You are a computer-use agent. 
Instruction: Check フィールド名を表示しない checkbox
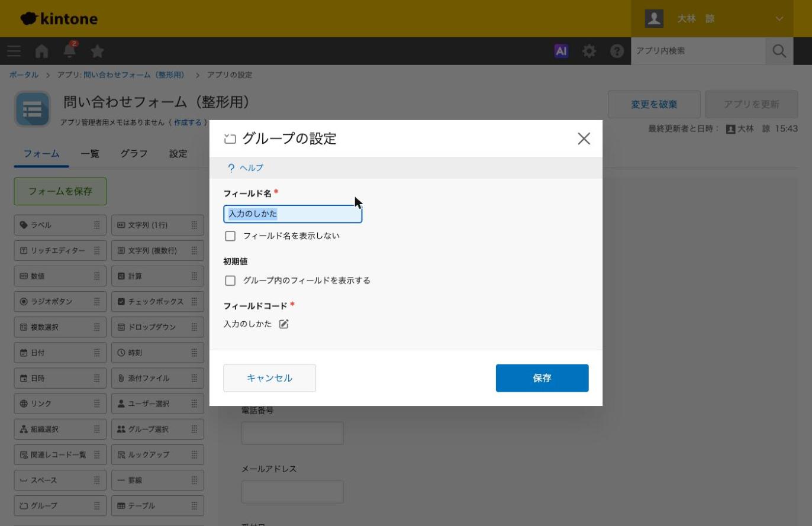pos(230,236)
